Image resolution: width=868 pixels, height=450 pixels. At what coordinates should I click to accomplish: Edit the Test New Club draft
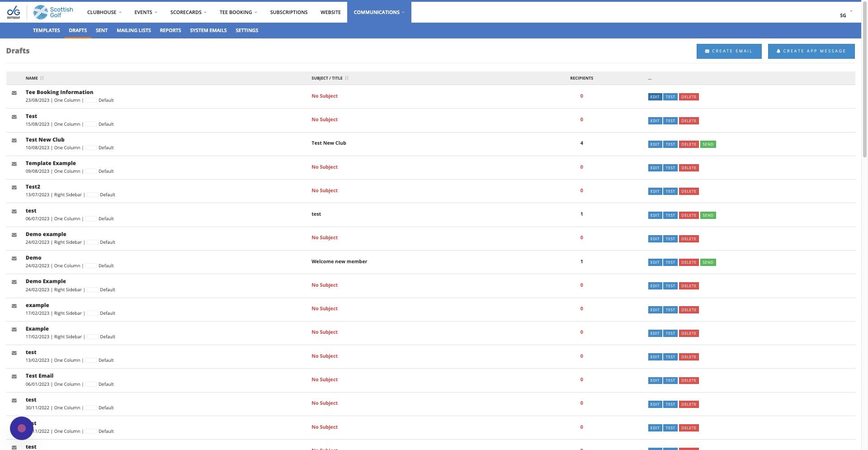655,144
